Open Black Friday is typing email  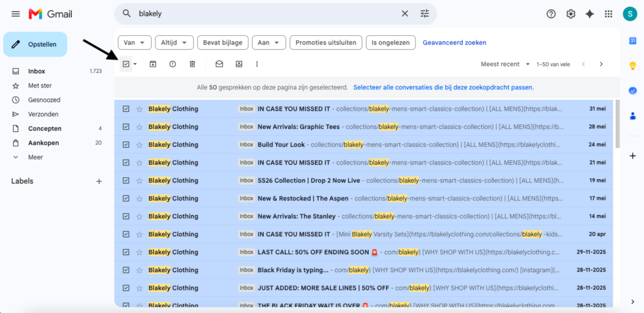364,270
